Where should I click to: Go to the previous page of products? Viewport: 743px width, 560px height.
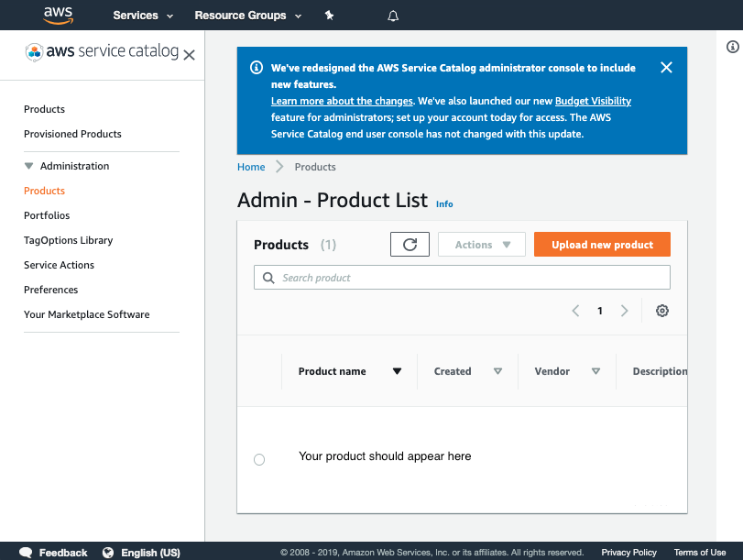coord(575,311)
